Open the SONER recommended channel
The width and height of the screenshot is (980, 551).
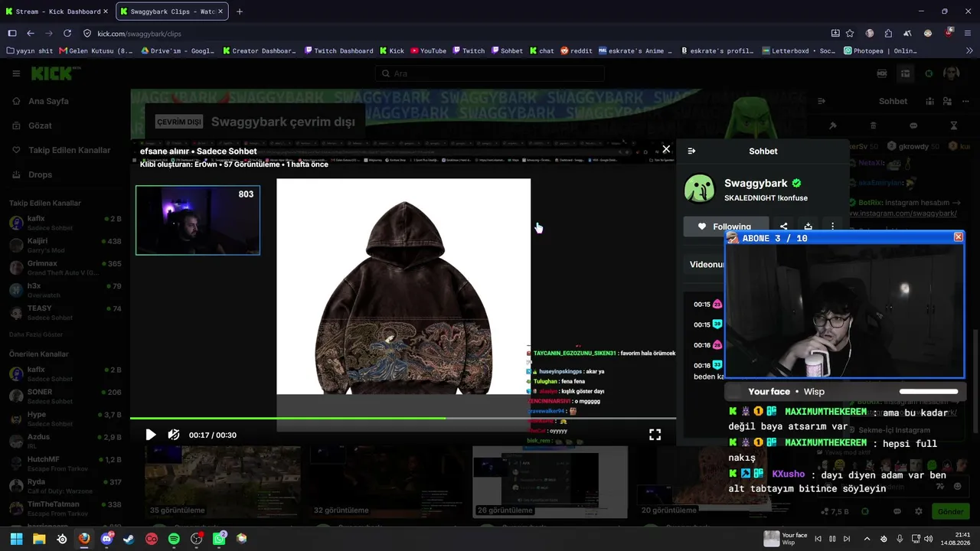pos(65,396)
